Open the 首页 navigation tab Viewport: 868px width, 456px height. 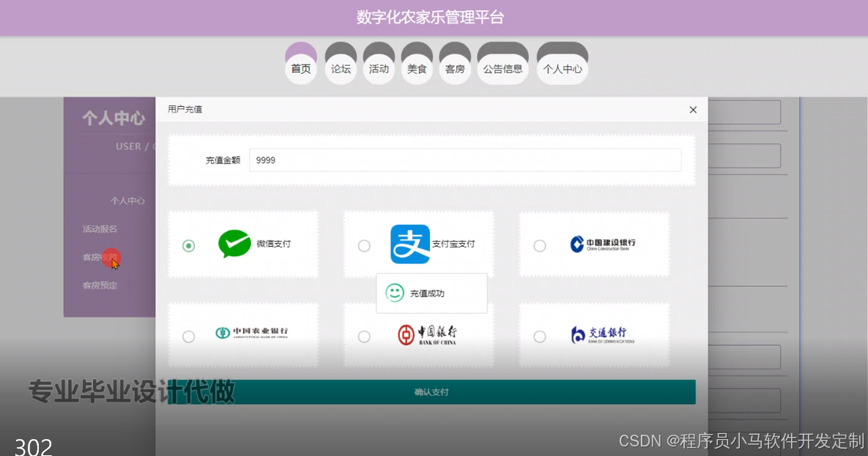(301, 69)
